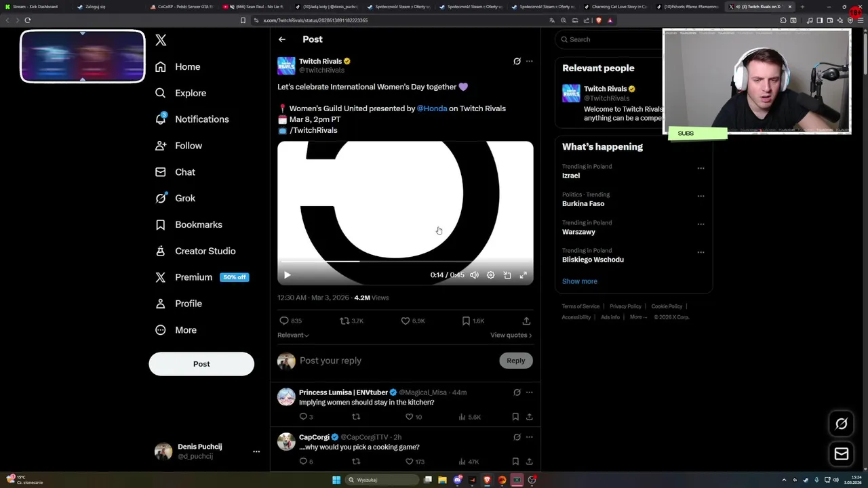Open Bookmarks in the sidebar

(x=189, y=224)
